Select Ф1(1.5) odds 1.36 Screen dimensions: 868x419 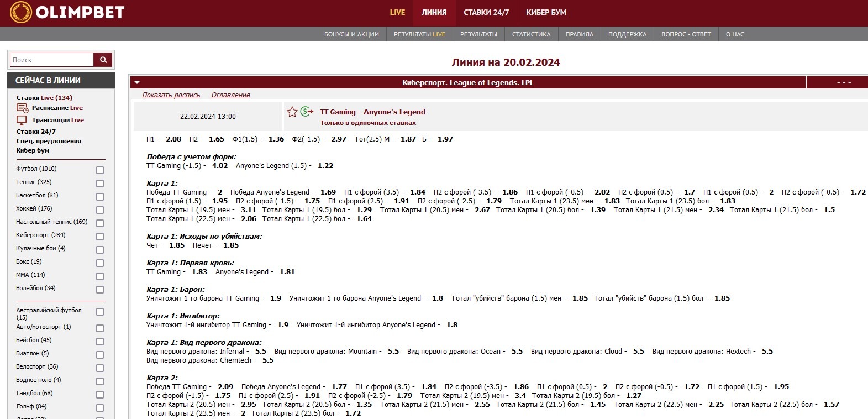pyautogui.click(x=276, y=139)
